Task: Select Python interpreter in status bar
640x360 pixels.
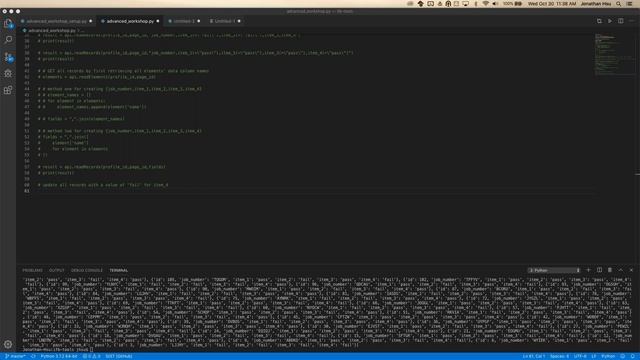Action: pos(59,356)
